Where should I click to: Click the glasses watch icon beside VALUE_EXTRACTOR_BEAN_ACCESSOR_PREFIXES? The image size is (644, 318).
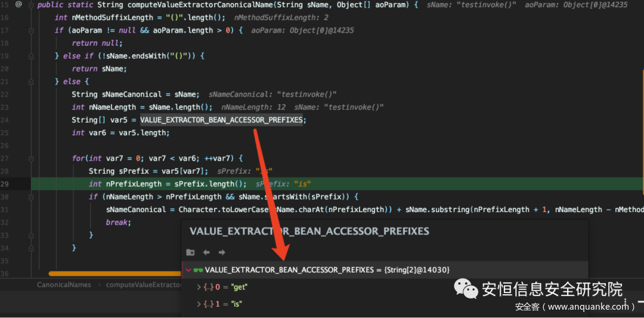click(198, 270)
